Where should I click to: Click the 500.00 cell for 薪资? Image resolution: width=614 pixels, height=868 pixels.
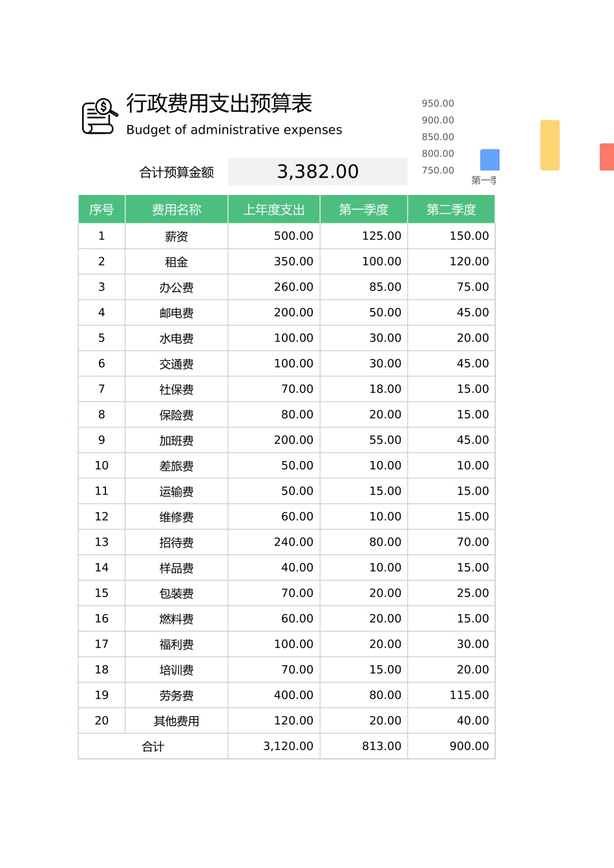click(x=294, y=236)
